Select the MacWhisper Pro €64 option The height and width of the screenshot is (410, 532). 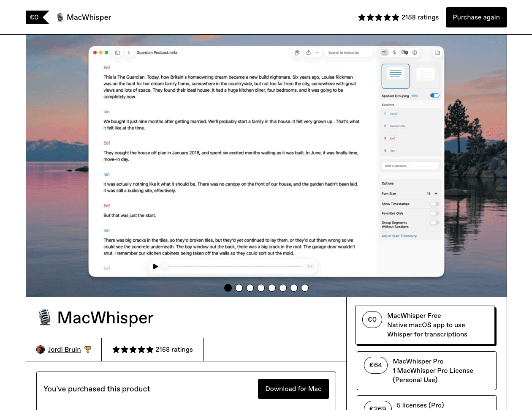pos(426,371)
